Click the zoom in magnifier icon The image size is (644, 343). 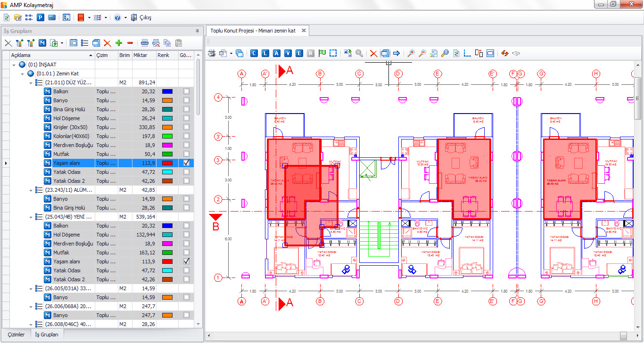[x=411, y=53]
